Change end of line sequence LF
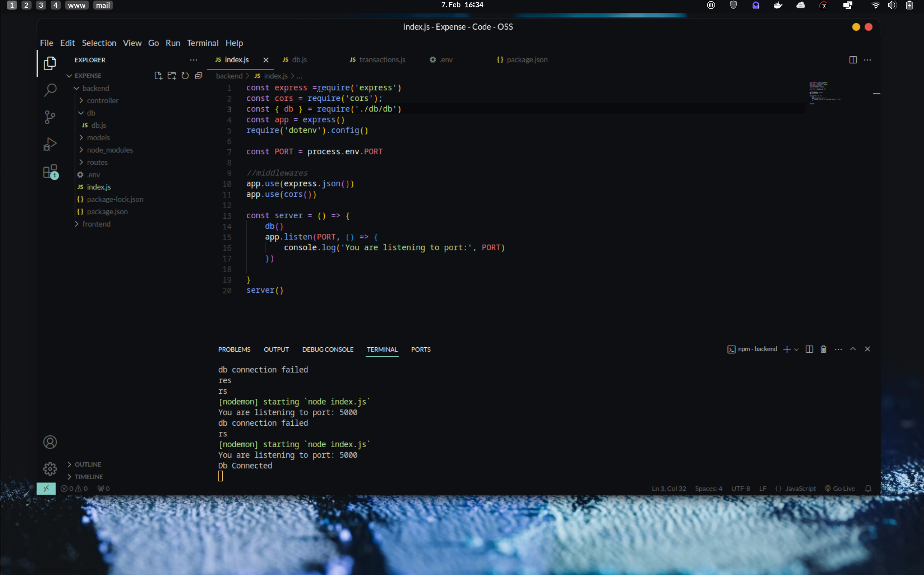 pyautogui.click(x=763, y=488)
